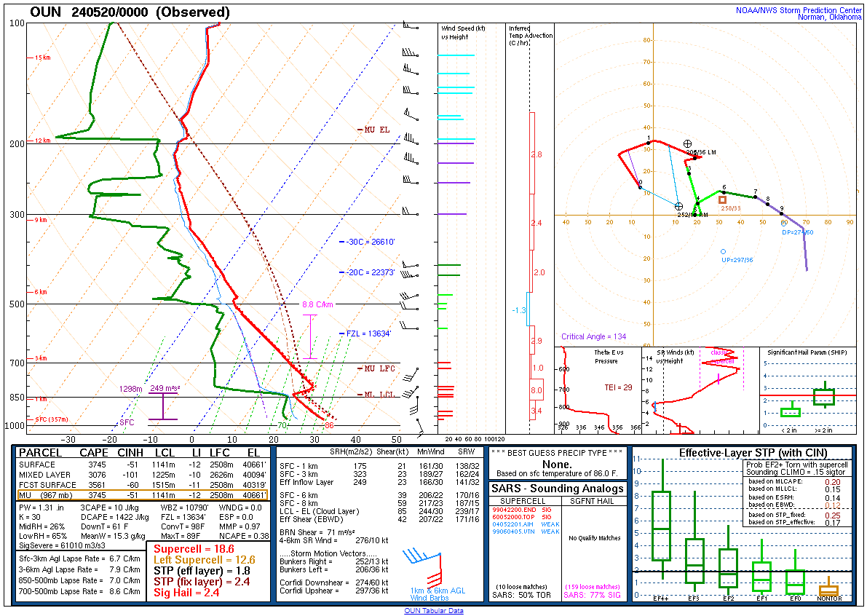Select the highlighted MU (967 mb) parcel row

click(142, 495)
